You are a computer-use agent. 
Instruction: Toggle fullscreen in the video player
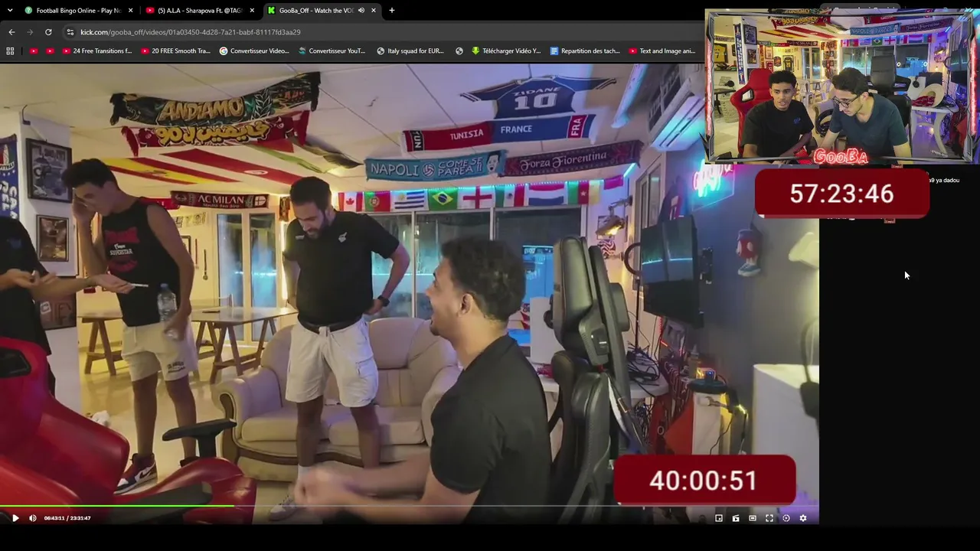769,518
